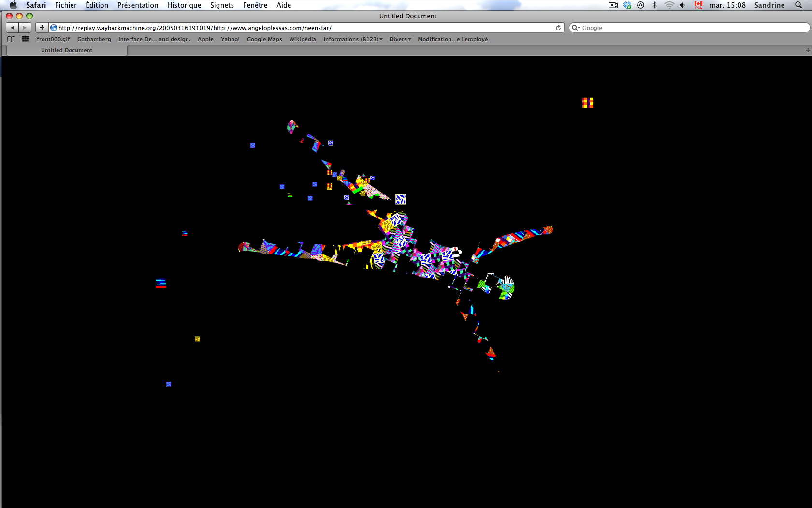Expand the Informations (8123) bookmark folder

(x=353, y=39)
